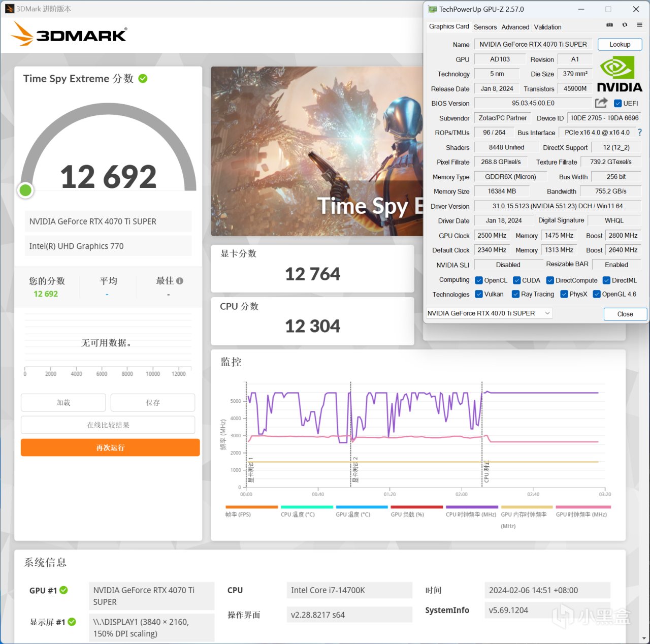Click the BIOS share/export arrow icon
The height and width of the screenshot is (644, 650).
(601, 103)
